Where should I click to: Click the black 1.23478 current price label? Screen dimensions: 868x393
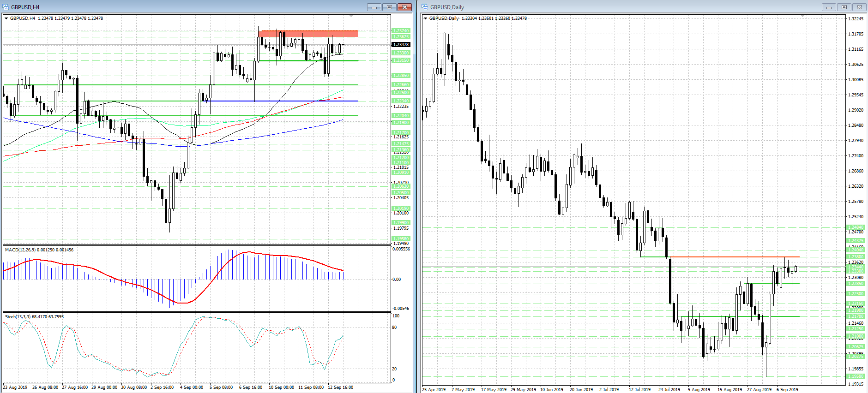(x=400, y=45)
